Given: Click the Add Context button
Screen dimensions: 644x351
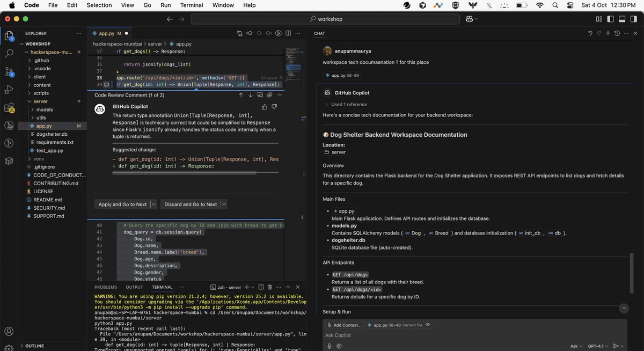Looking at the screenshot, I should pyautogui.click(x=344, y=325).
